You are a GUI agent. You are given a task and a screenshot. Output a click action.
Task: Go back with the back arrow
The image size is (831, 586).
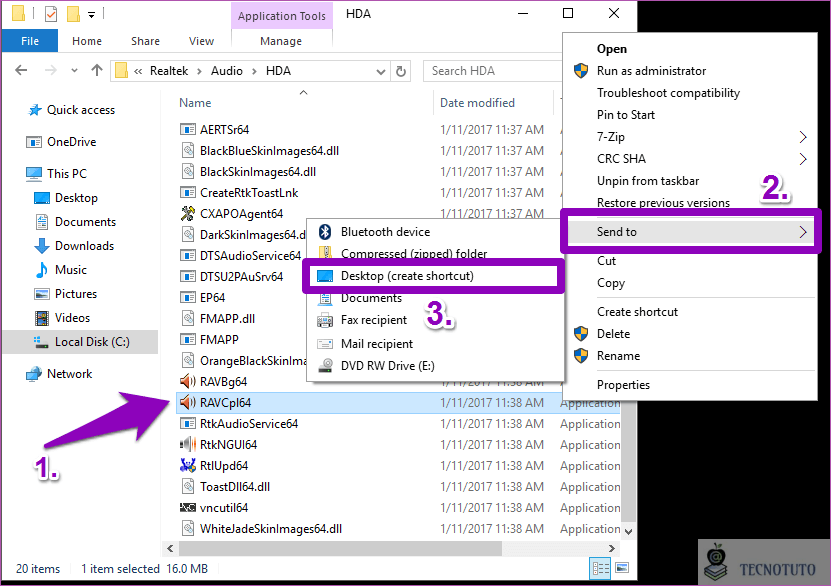tap(21, 70)
